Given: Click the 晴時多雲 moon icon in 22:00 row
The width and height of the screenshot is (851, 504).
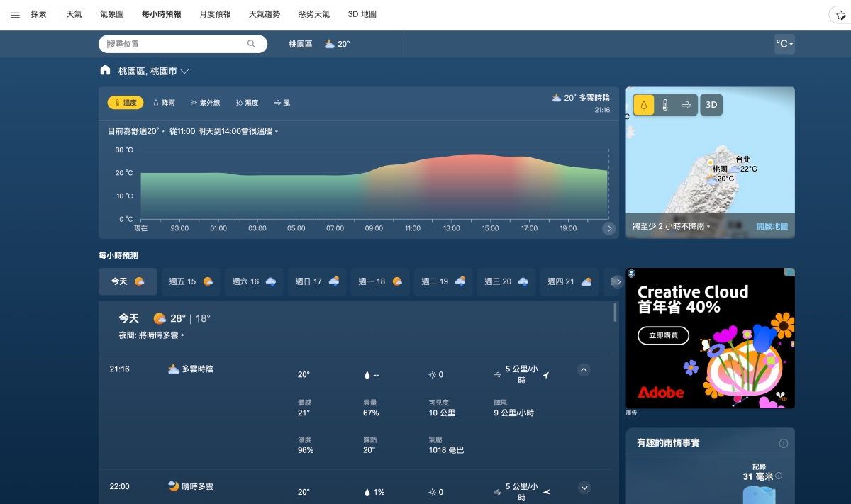Looking at the screenshot, I should 174,486.
